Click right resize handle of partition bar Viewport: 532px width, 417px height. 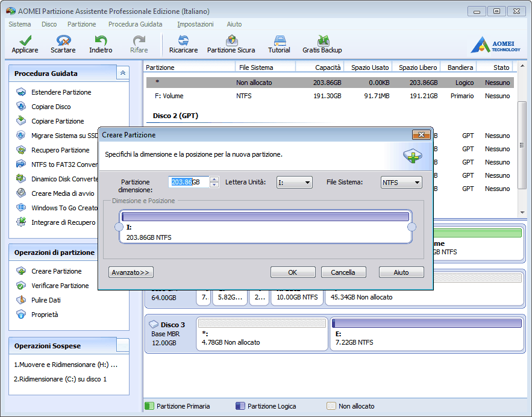pos(412,227)
